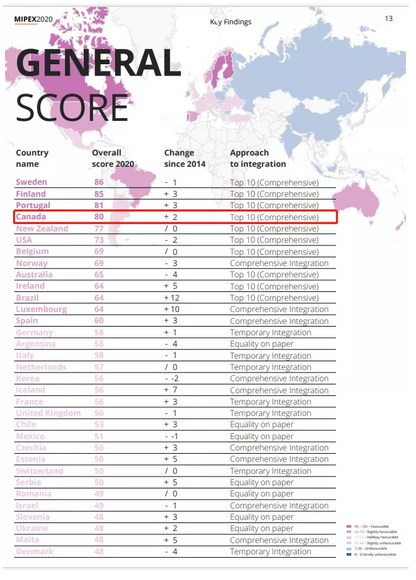Image resolution: width=416 pixels, height=580 pixels.
Task: Click Brazil's +12 change value
Action: 172,298
